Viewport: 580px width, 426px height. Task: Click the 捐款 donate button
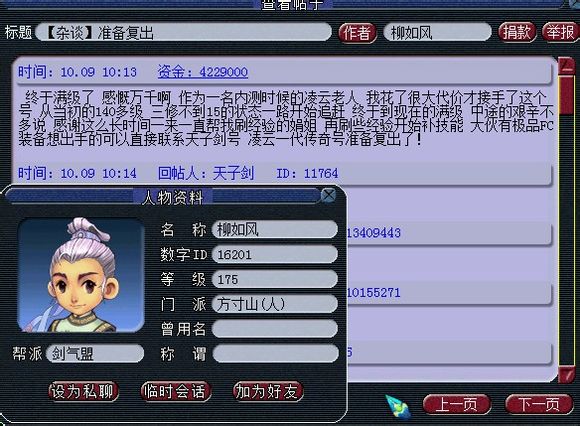(x=517, y=32)
